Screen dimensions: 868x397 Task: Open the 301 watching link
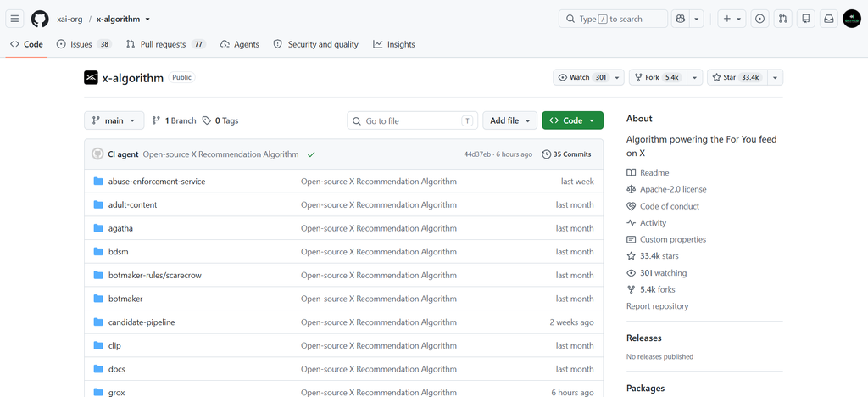click(x=657, y=273)
